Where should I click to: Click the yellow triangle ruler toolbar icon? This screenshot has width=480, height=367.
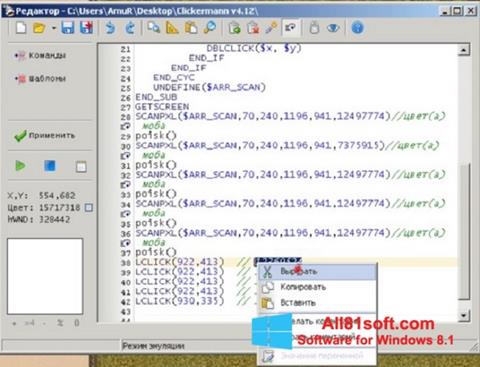(172, 28)
